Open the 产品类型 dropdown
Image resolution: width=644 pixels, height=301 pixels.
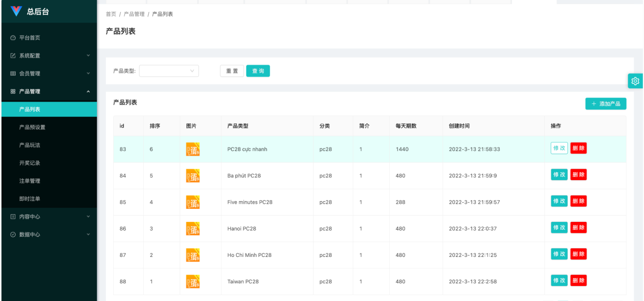pyautogui.click(x=169, y=71)
